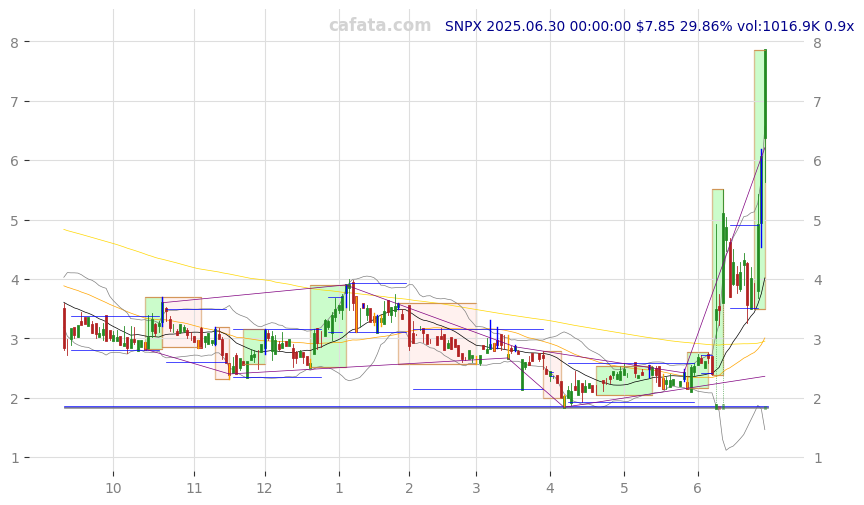Click the thick blue support line near 1.85
Image resolution: width=864 pixels, height=505 pixels.
click(x=416, y=407)
